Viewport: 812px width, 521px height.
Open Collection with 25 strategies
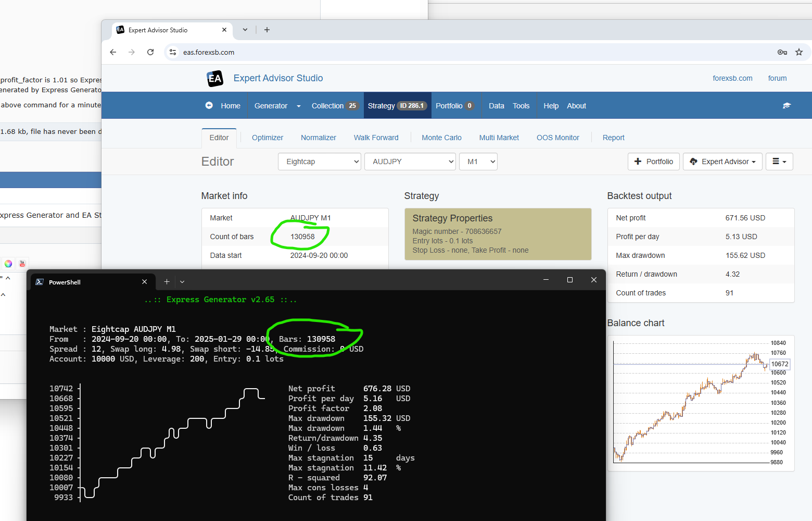(335, 106)
